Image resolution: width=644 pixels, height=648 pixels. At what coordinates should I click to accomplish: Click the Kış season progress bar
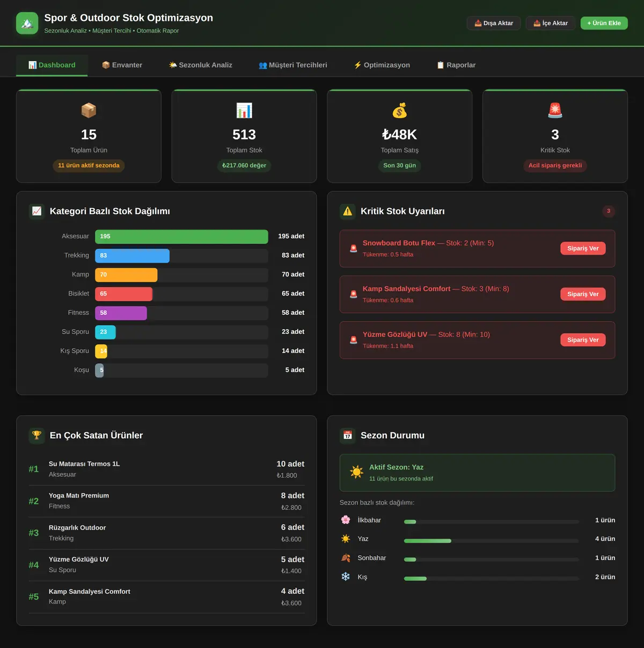492,579
